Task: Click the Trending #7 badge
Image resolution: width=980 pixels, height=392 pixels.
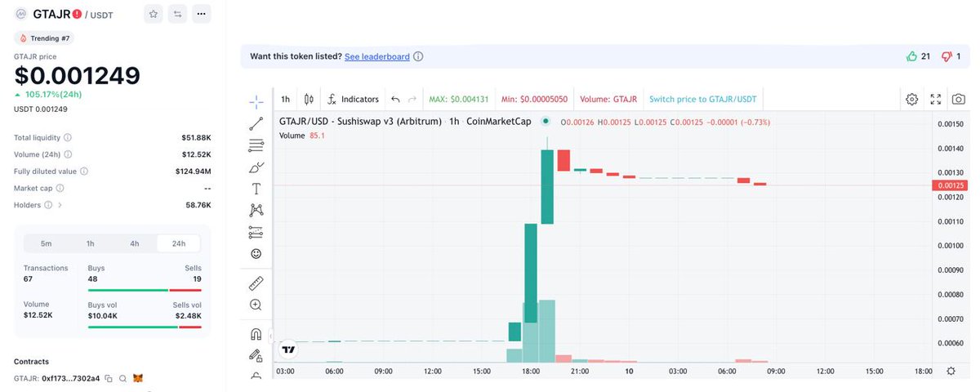Action: [44, 38]
